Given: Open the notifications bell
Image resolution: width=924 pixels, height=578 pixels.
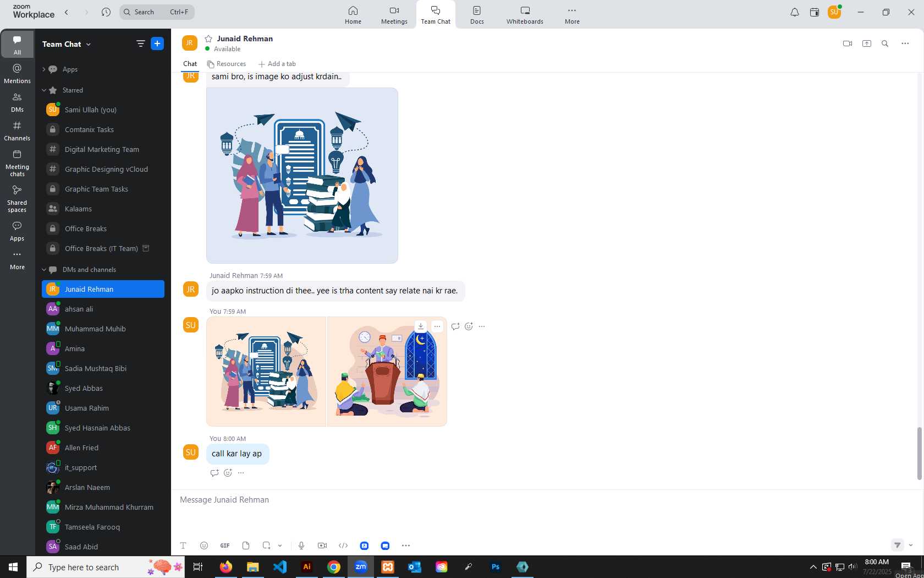Looking at the screenshot, I should (x=795, y=12).
